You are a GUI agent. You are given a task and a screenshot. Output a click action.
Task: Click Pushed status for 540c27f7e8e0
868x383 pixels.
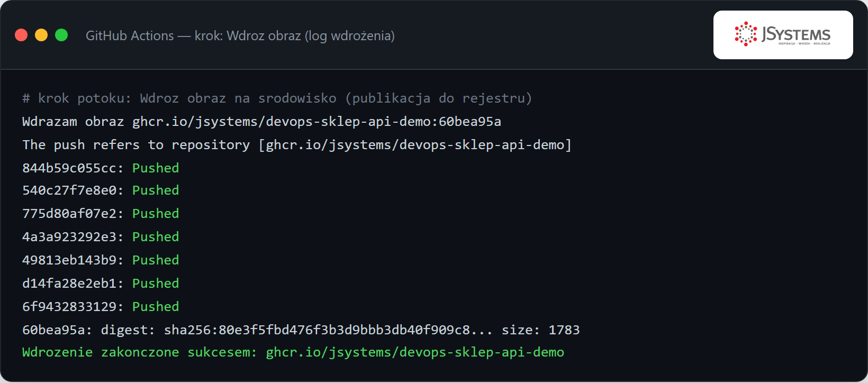pos(156,190)
